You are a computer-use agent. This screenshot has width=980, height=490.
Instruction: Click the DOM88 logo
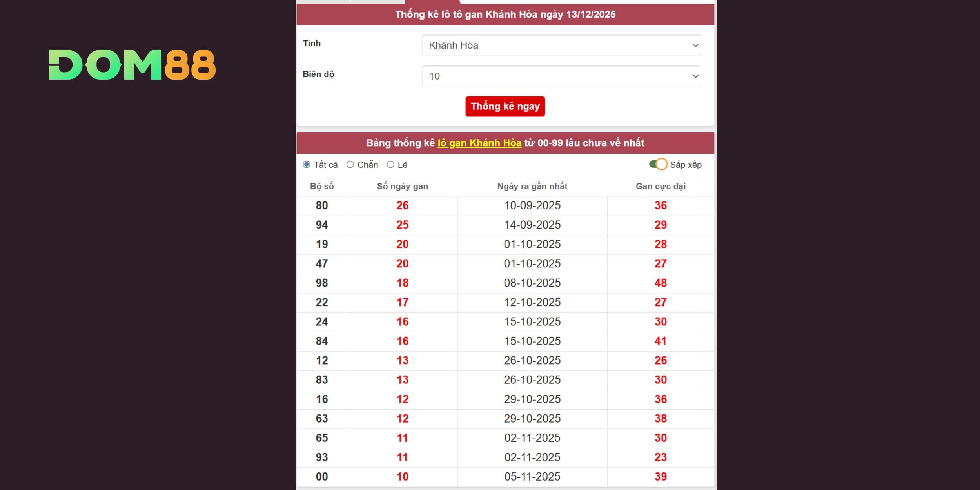132,65
